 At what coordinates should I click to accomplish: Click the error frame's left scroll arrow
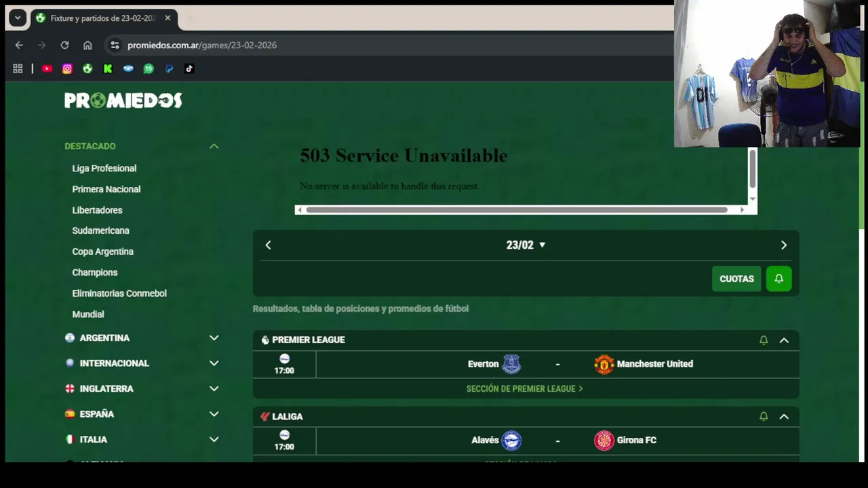300,210
